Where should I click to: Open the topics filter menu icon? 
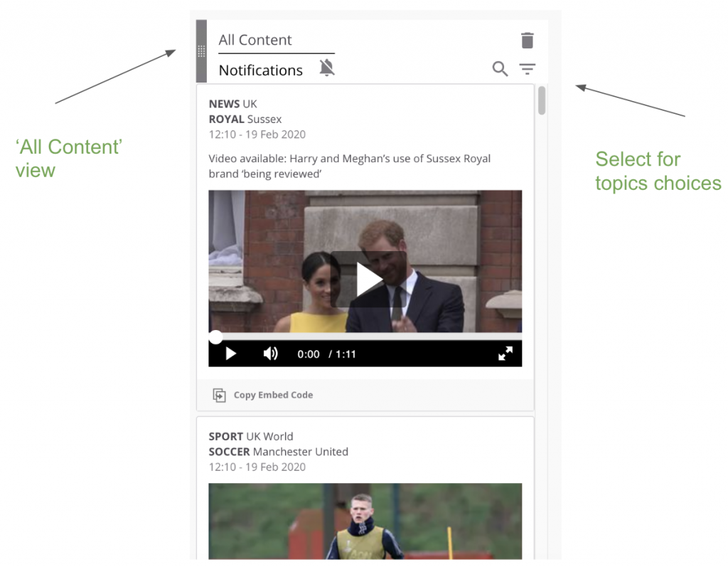pos(527,69)
